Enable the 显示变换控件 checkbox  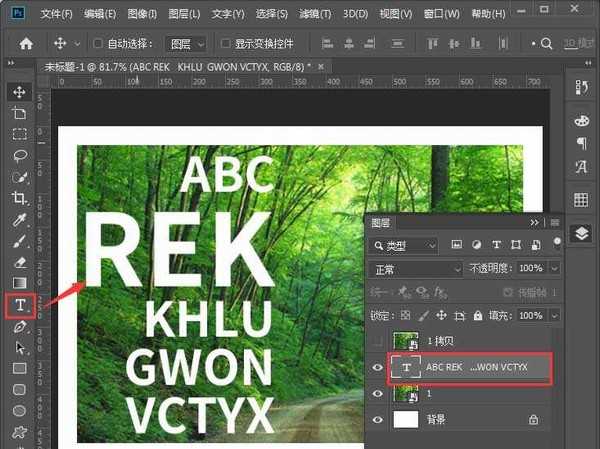click(x=224, y=44)
